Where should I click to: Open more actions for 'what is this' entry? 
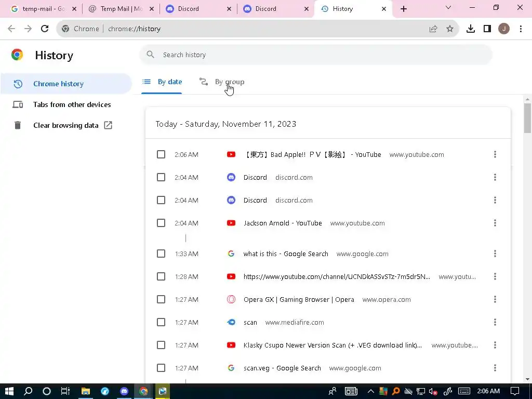(x=495, y=254)
